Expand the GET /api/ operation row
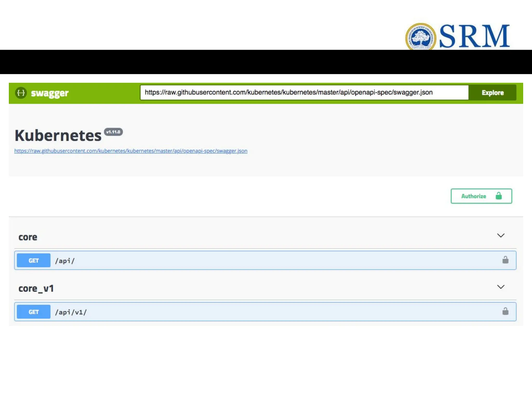 pyautogui.click(x=260, y=261)
